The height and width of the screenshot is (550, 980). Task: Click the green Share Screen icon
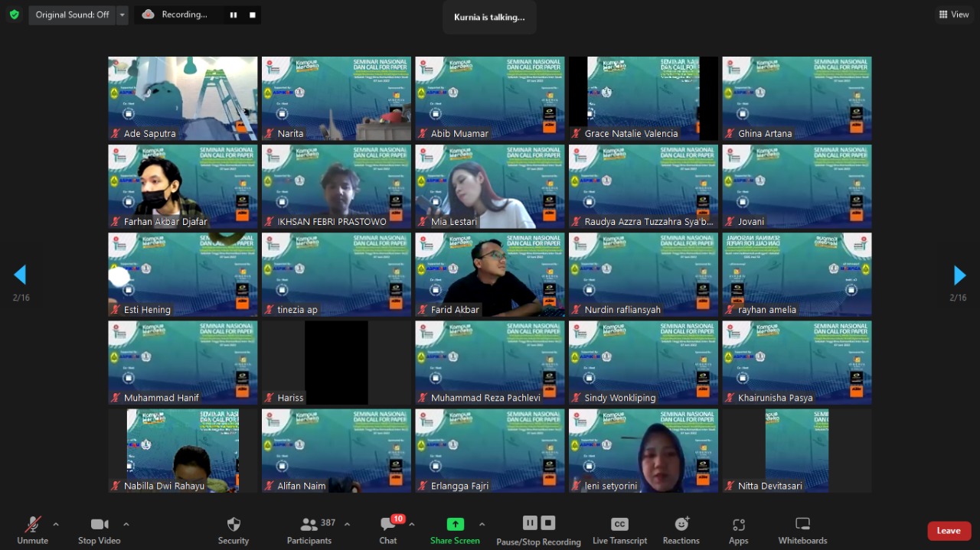click(455, 524)
